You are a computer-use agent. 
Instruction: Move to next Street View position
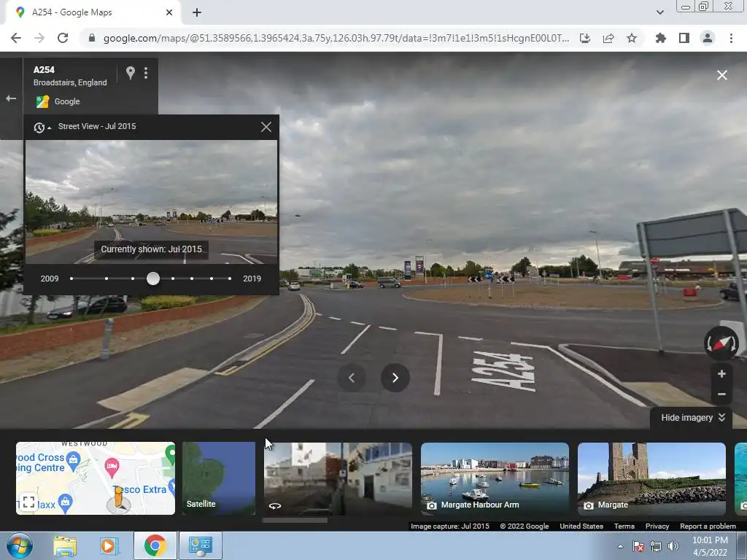[395, 378]
